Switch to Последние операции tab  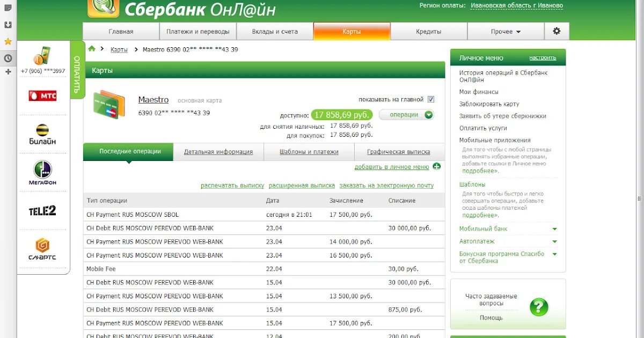128,152
